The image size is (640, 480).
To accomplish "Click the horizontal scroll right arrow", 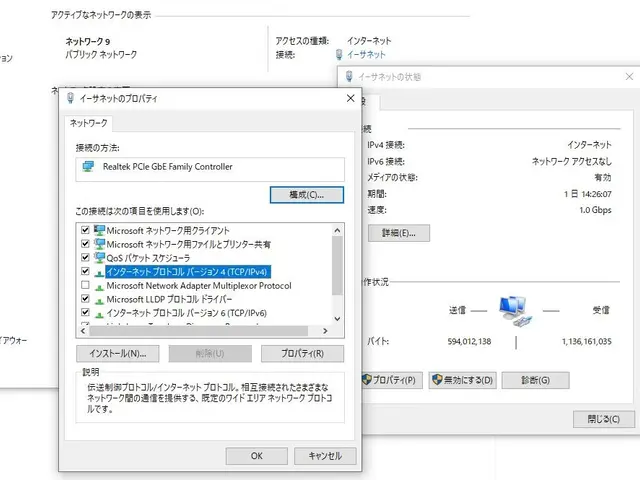I will click(325, 331).
